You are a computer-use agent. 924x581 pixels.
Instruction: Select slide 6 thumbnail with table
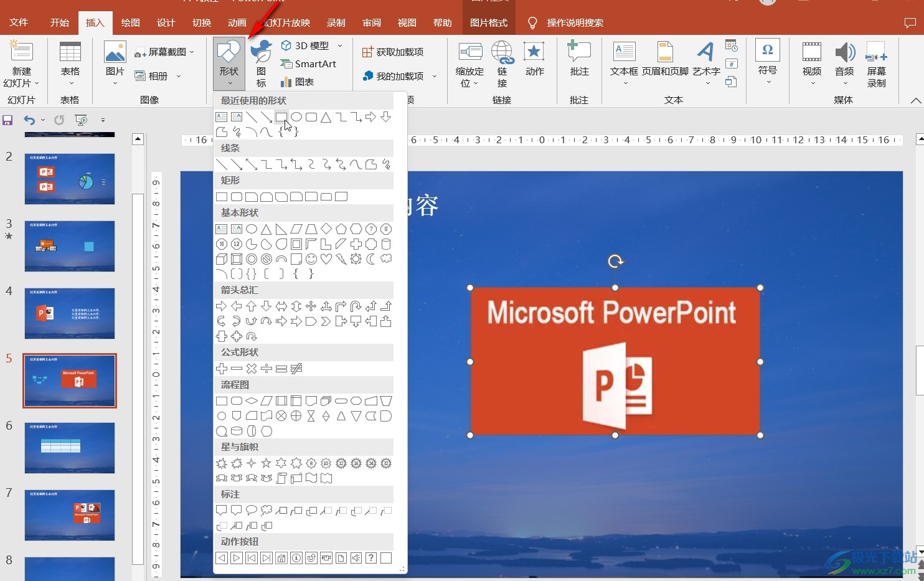click(x=70, y=448)
